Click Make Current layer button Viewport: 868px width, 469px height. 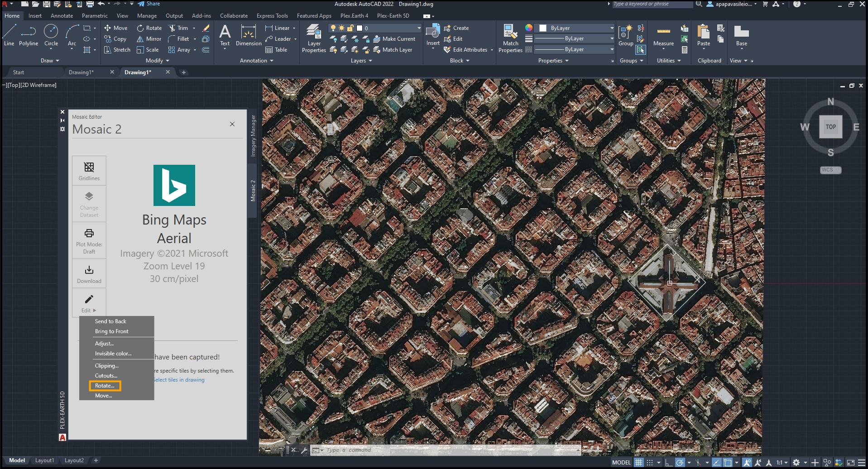pyautogui.click(x=394, y=39)
